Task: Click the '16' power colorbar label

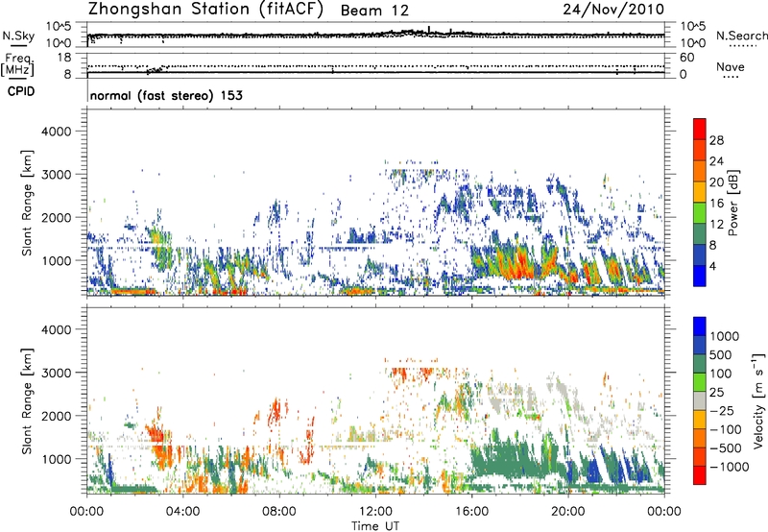Action: click(x=716, y=204)
